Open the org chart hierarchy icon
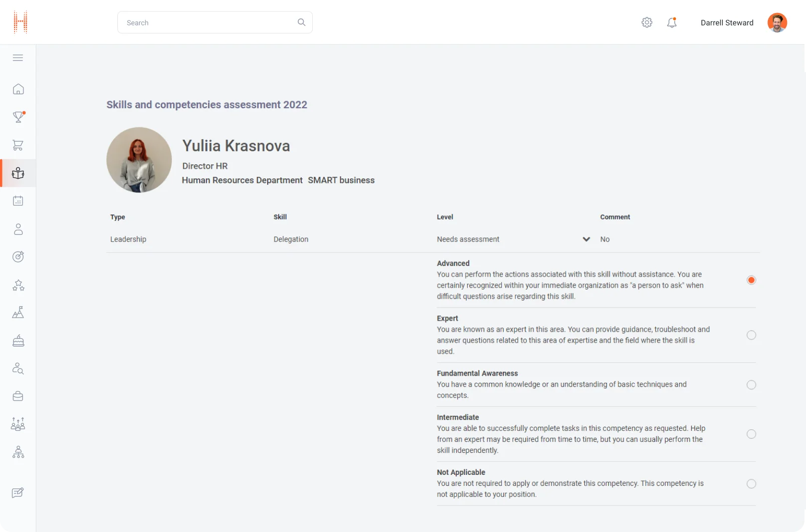Screen dimensions: 806x532 18,452
